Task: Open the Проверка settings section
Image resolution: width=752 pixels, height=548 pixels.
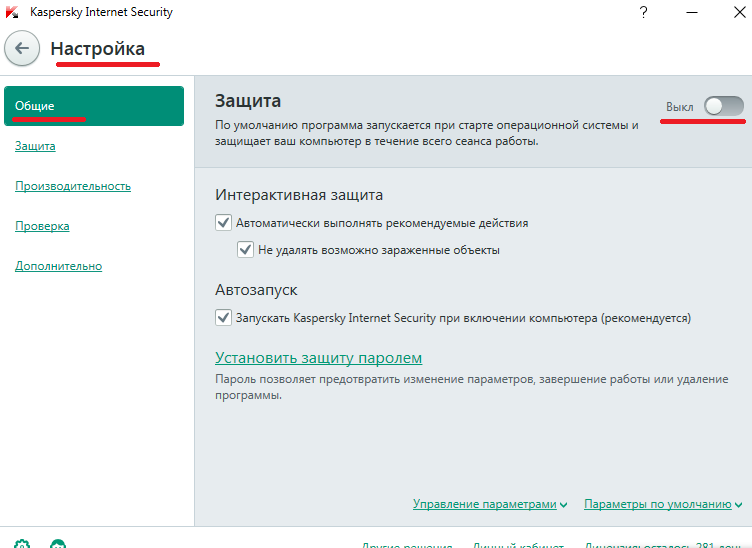Action: (42, 226)
